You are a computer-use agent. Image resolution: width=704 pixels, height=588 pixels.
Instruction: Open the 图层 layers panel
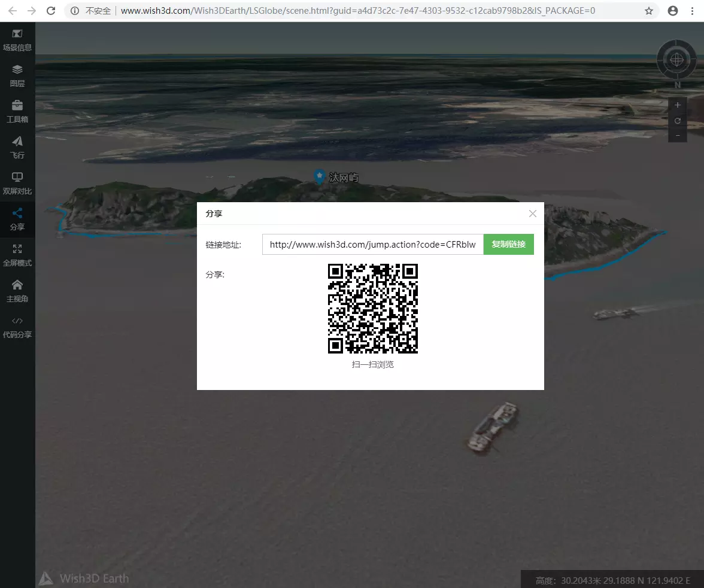point(17,76)
